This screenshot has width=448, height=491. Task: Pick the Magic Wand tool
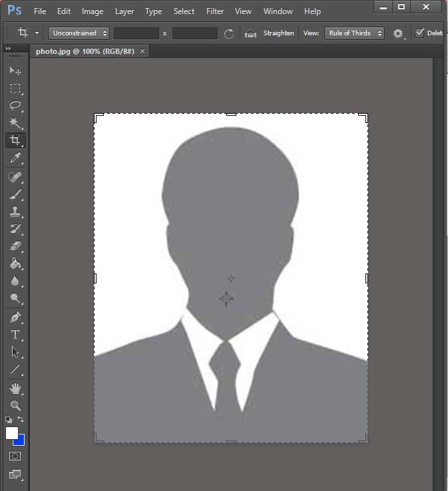pyautogui.click(x=15, y=123)
